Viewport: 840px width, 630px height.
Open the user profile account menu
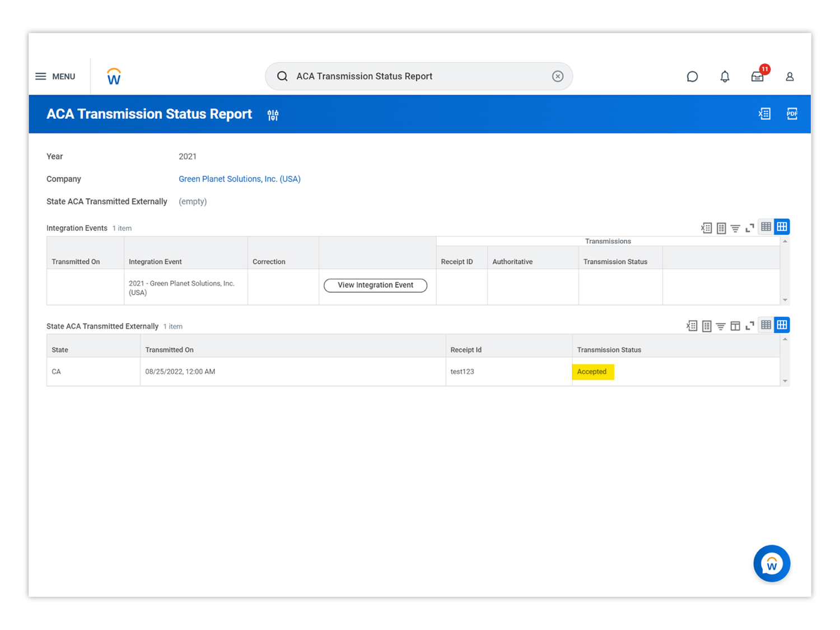point(790,77)
